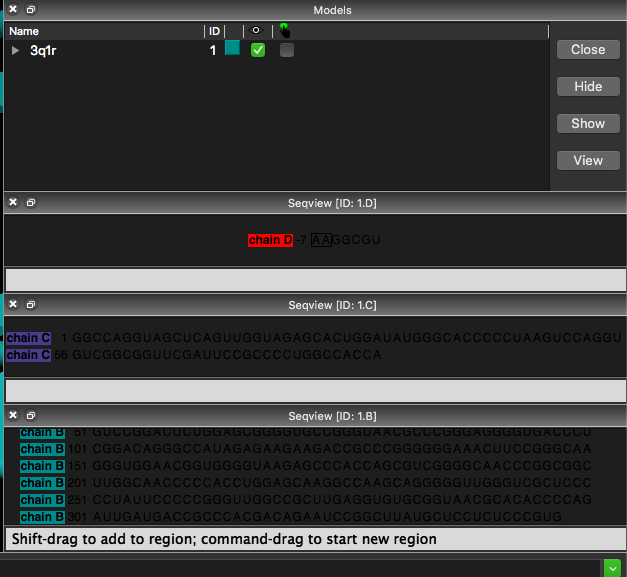Close the Models panel with its X icon

coord(13,10)
